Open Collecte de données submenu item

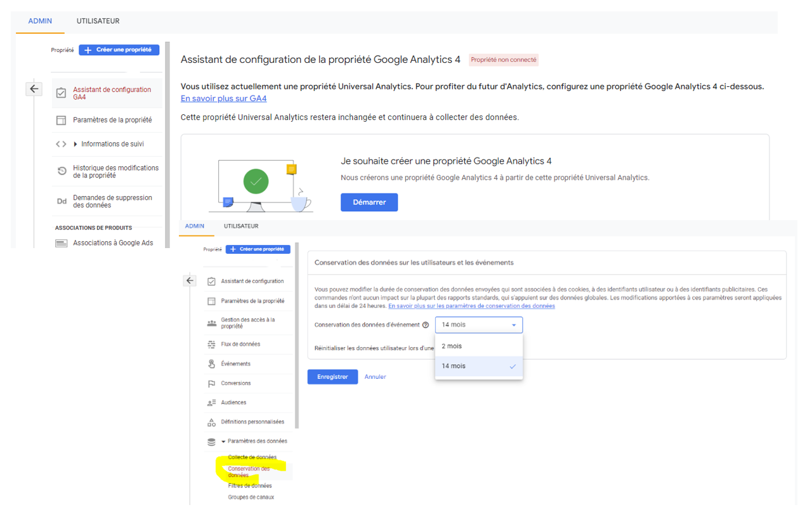point(252,457)
